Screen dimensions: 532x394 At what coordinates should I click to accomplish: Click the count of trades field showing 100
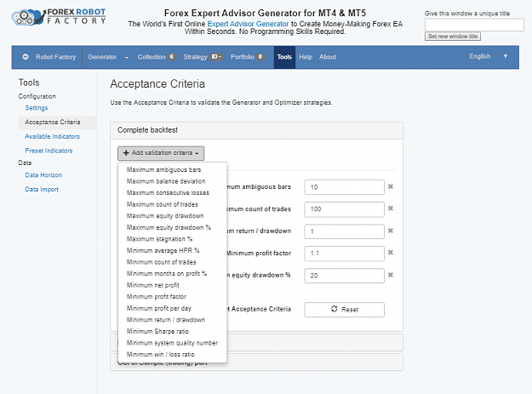coord(345,209)
